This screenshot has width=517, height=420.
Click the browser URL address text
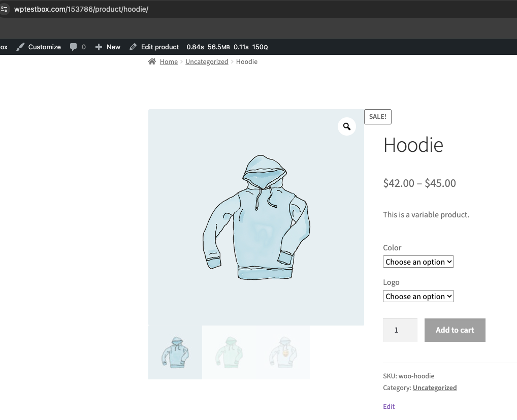(81, 9)
